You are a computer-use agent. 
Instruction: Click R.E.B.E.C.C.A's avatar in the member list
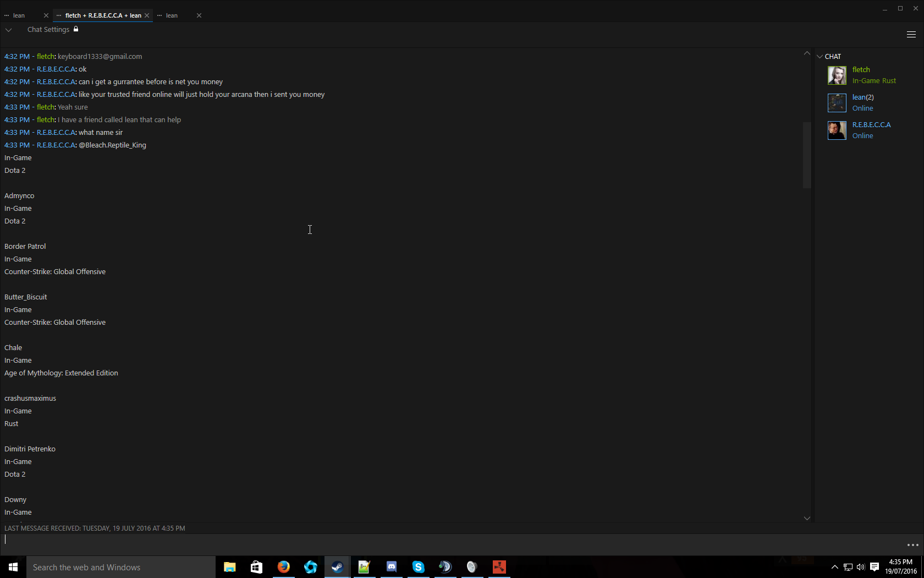[x=837, y=130]
